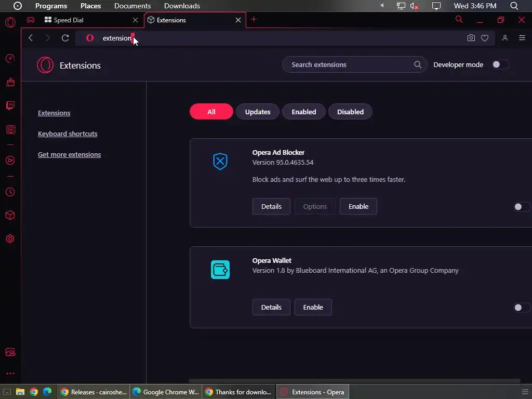The height and width of the screenshot is (399, 532).
Task: Open Details for Opera Ad Blocker
Action: tap(271, 206)
